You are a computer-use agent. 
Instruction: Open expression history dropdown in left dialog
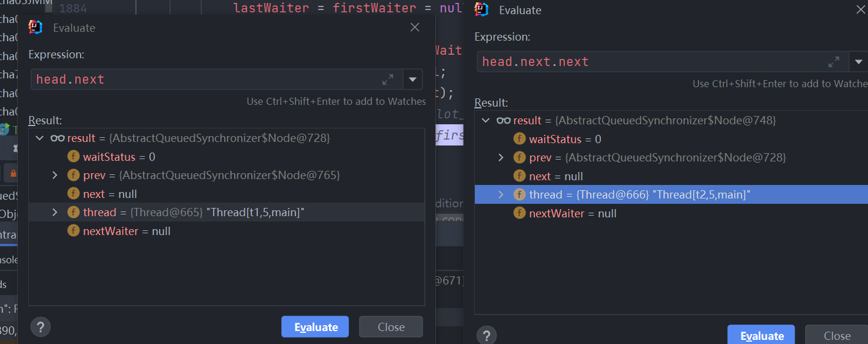point(413,80)
